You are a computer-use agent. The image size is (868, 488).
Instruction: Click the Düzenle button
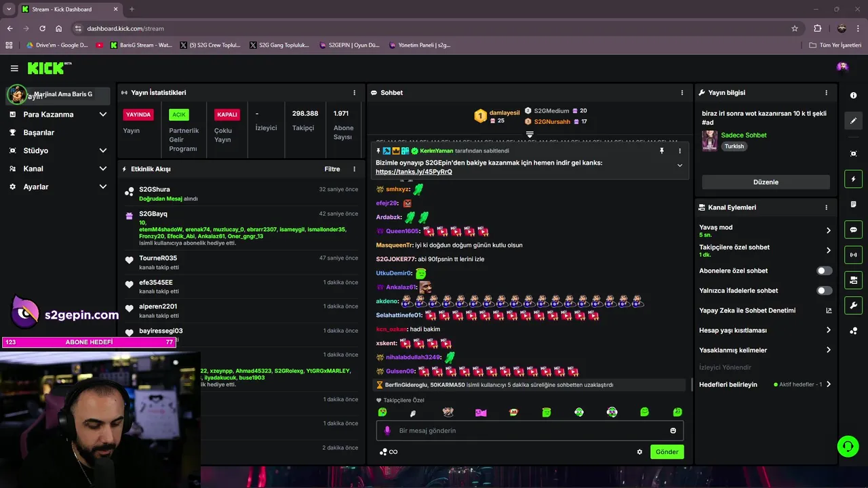tap(766, 182)
